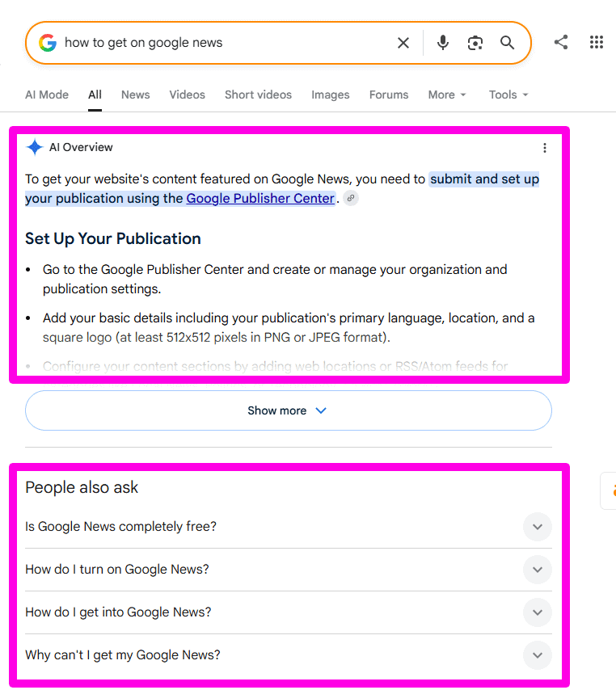Open the Tools dropdown
Screen dimensions: 616x690
[508, 95]
